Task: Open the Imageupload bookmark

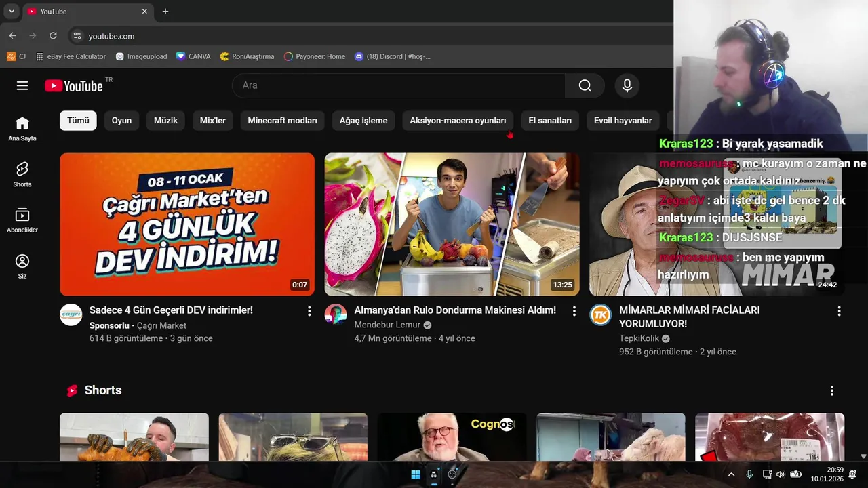Action: tap(141, 56)
